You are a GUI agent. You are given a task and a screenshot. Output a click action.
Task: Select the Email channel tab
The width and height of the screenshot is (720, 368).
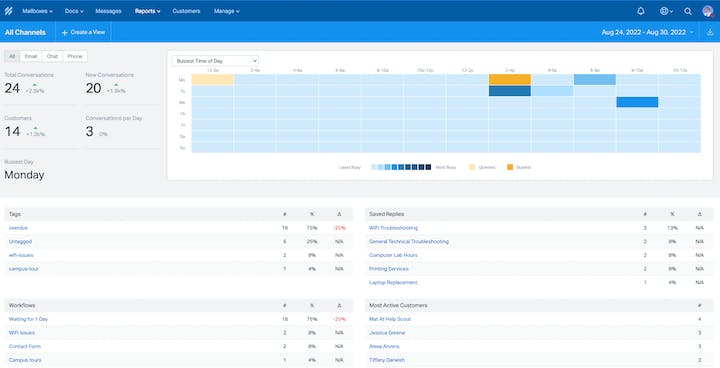(31, 56)
